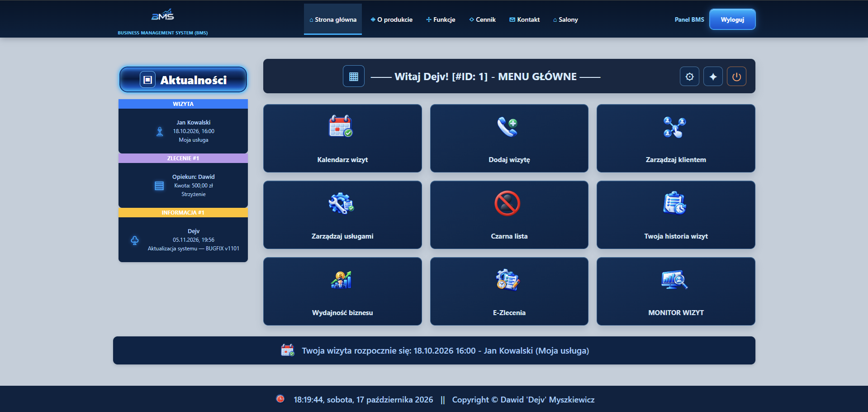Screen dimensions: 868x412
Task: Click calendar icon in upcoming visit banner
Action: pyautogui.click(x=288, y=350)
